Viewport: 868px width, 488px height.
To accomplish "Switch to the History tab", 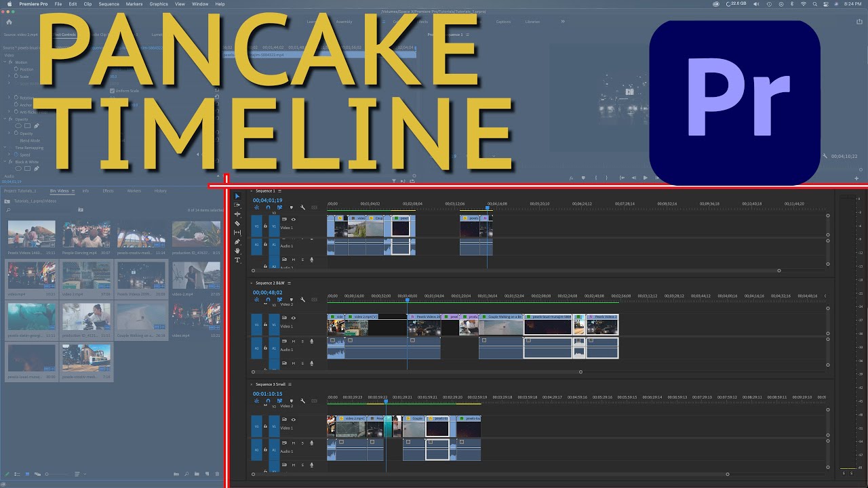I will 160,191.
